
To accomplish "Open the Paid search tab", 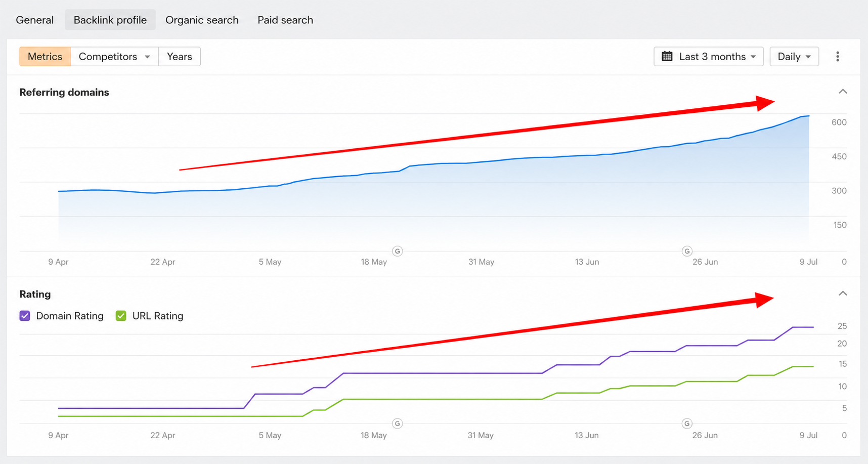I will [285, 20].
